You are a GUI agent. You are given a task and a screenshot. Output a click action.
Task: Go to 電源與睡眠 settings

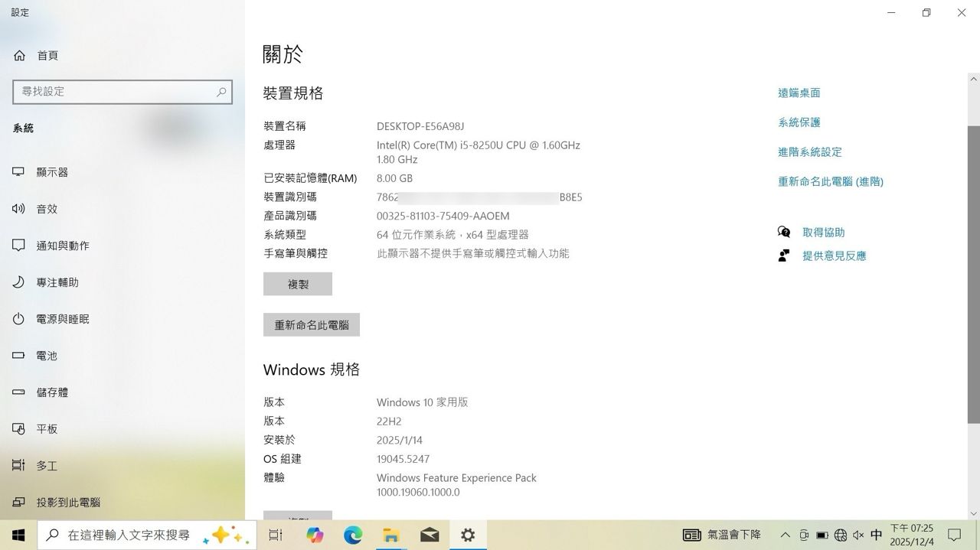click(63, 319)
